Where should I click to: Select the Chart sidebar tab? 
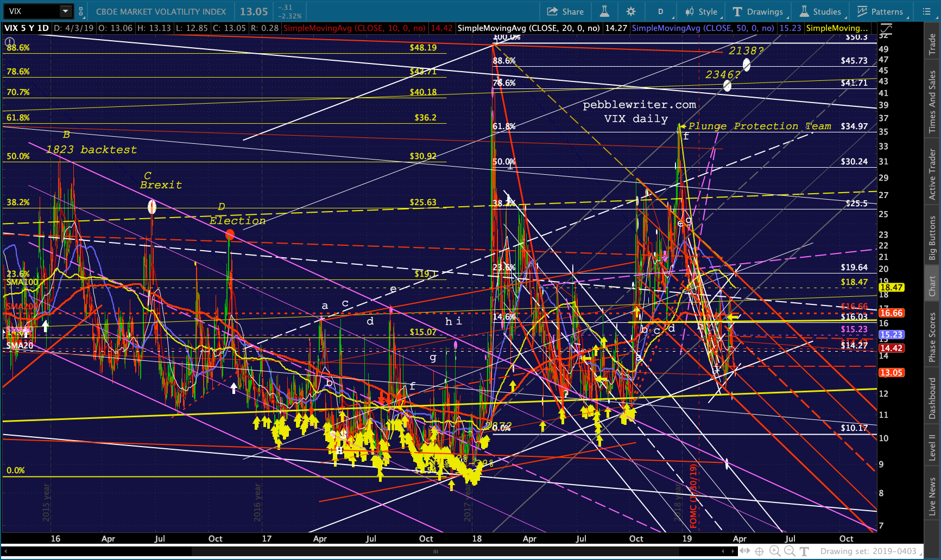pos(933,285)
